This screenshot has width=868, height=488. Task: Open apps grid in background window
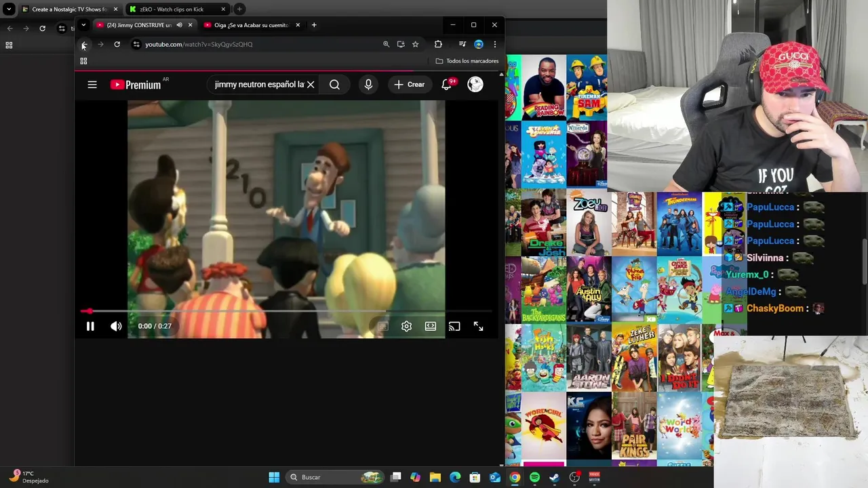coord(9,45)
